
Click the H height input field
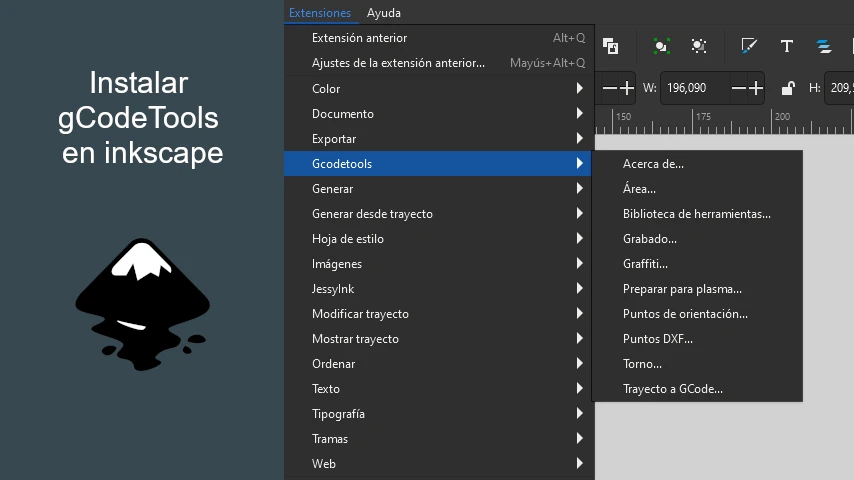[x=839, y=88]
